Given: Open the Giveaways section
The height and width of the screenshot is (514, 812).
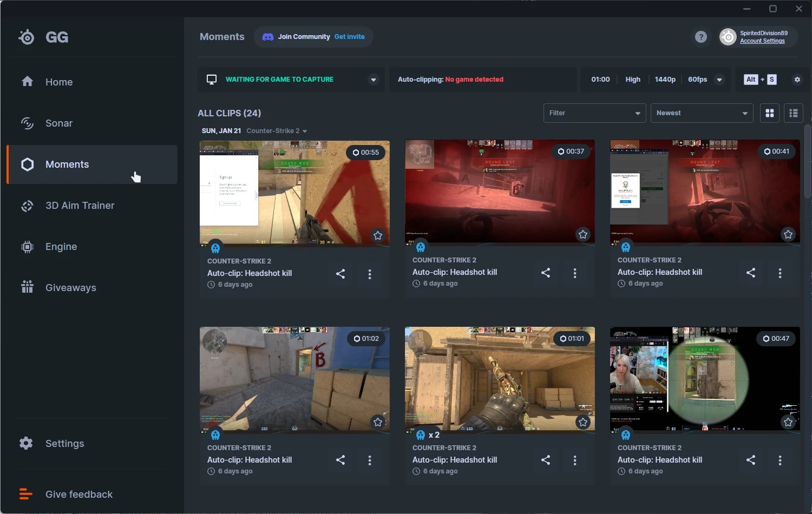Looking at the screenshot, I should click(x=92, y=288).
